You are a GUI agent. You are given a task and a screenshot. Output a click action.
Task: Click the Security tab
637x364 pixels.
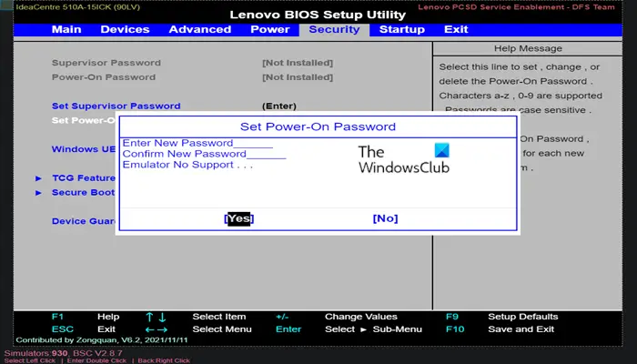click(x=334, y=30)
